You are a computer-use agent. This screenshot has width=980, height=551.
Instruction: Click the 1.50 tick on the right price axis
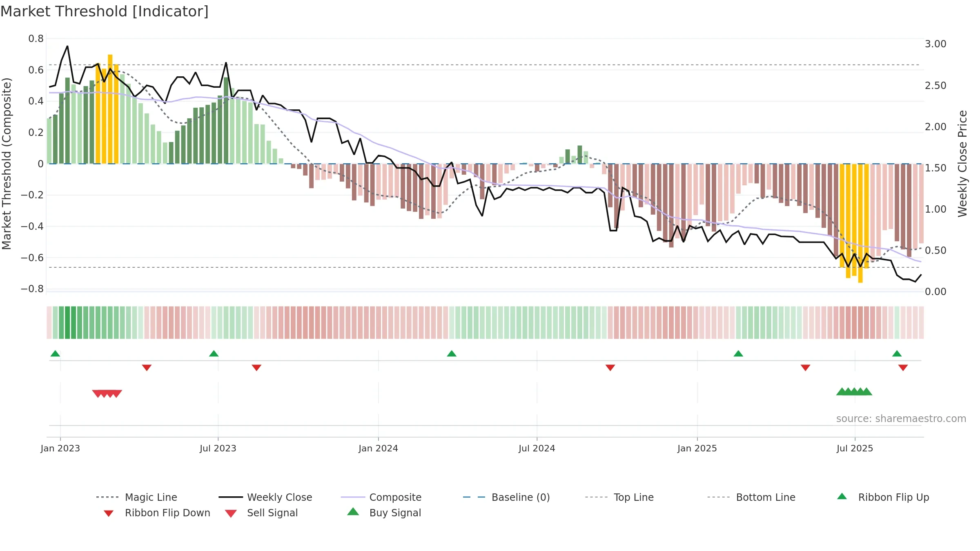(935, 168)
